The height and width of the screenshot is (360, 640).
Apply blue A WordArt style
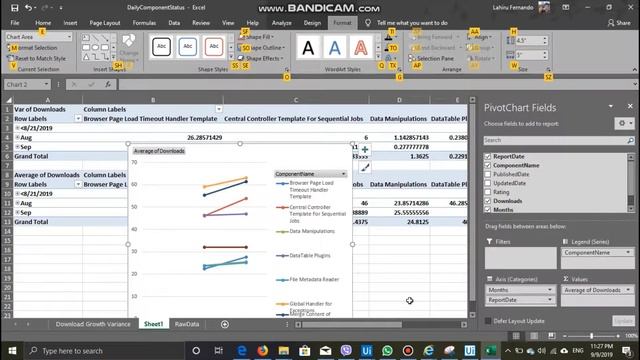[x=335, y=48]
